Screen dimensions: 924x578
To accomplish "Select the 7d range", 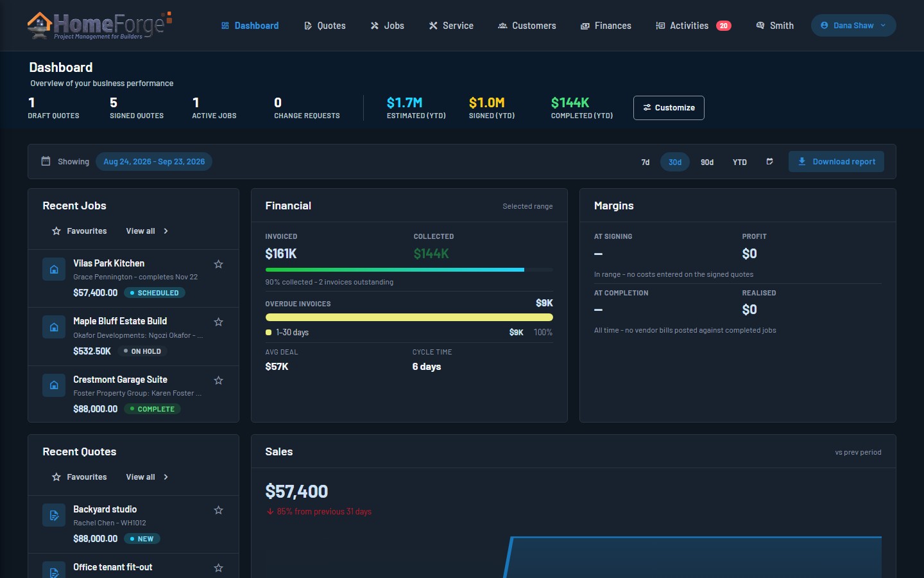I will pos(646,162).
